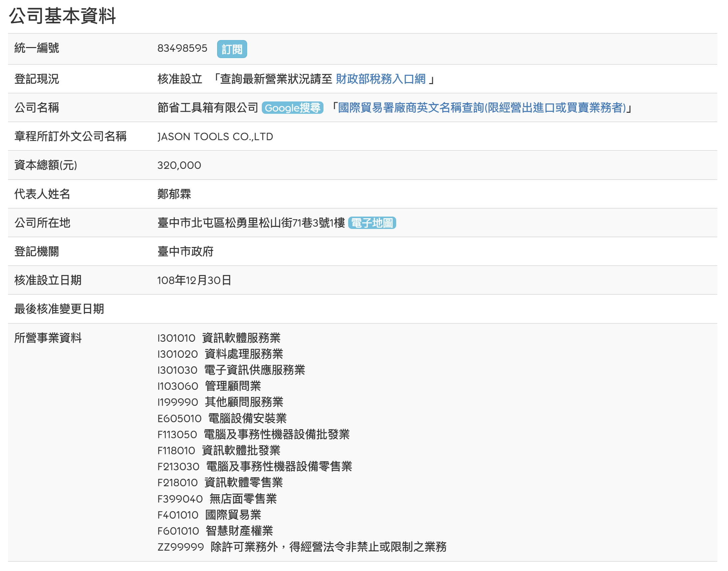Click the 最後核准變更日期 row label
728x571 pixels.
[x=59, y=309]
